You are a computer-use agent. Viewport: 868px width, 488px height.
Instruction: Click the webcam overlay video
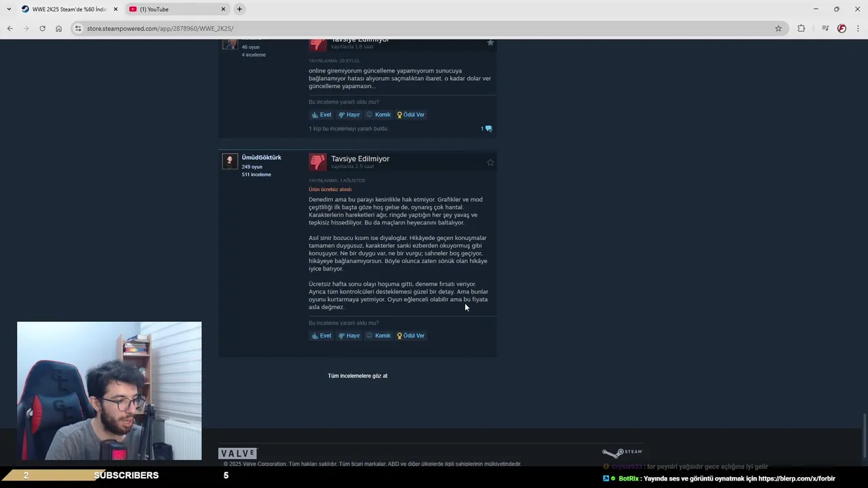[x=109, y=391]
